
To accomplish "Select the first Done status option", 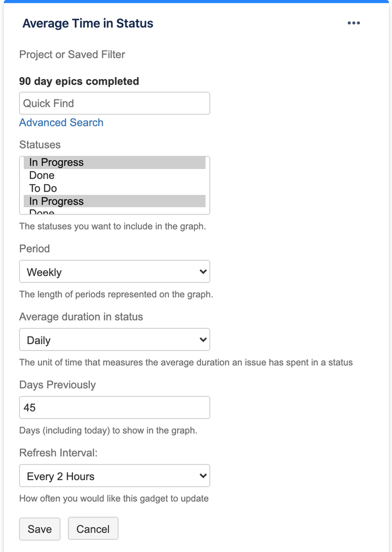I will (x=115, y=175).
